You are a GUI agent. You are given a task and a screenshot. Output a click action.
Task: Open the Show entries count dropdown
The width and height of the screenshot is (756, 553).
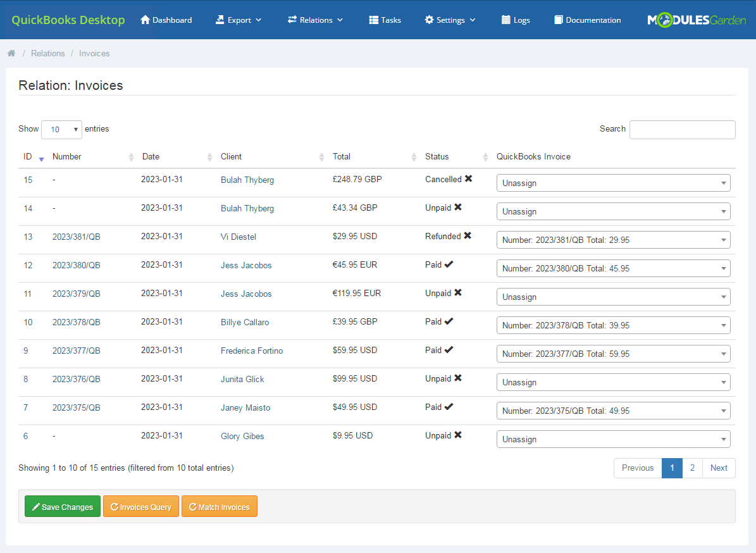tap(61, 129)
